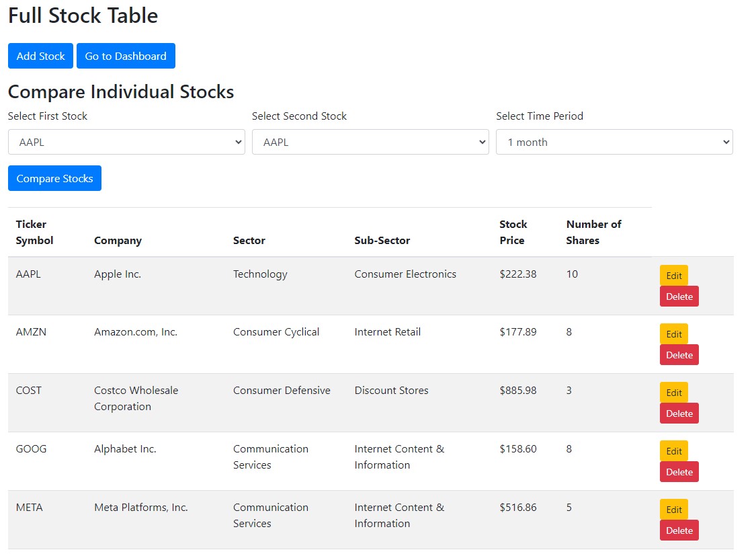
Task: Click the share count 5 for META
Action: tap(569, 508)
